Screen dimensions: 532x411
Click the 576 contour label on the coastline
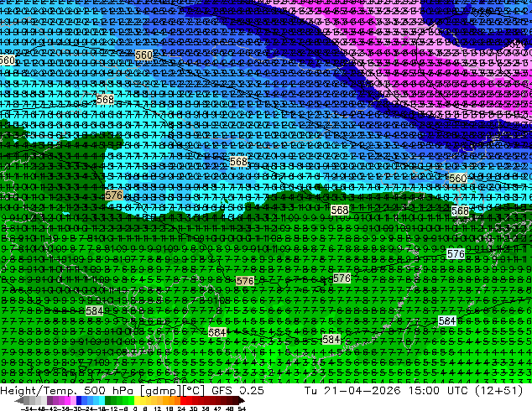(x=113, y=195)
